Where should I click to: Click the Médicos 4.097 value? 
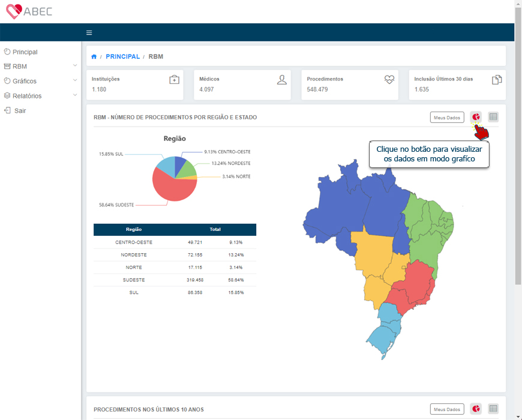206,89
